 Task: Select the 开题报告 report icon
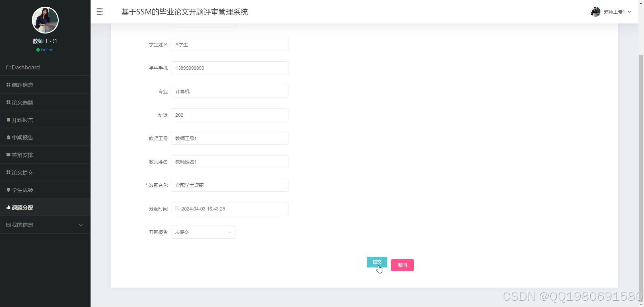(x=8, y=120)
